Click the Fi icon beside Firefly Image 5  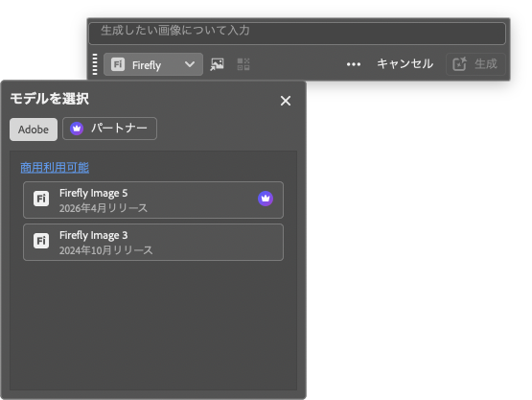click(x=41, y=199)
